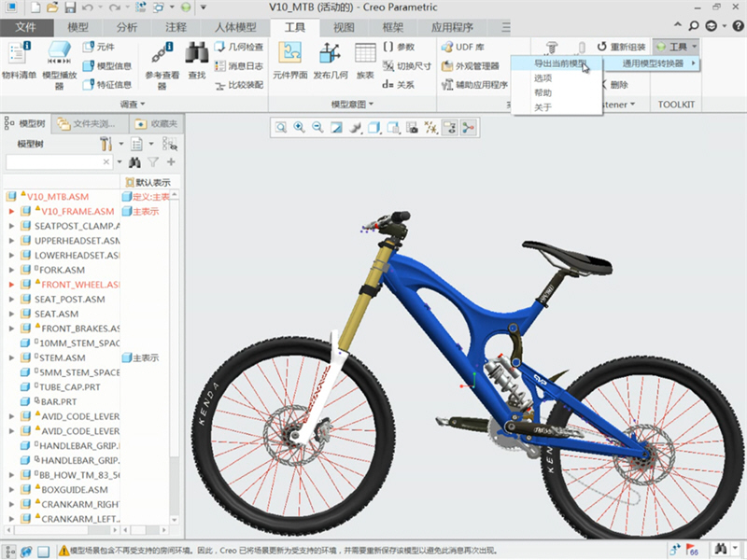Image resolution: width=747 pixels, height=560 pixels.
Task: Select 关于 from the dropdown menu
Action: (557, 107)
